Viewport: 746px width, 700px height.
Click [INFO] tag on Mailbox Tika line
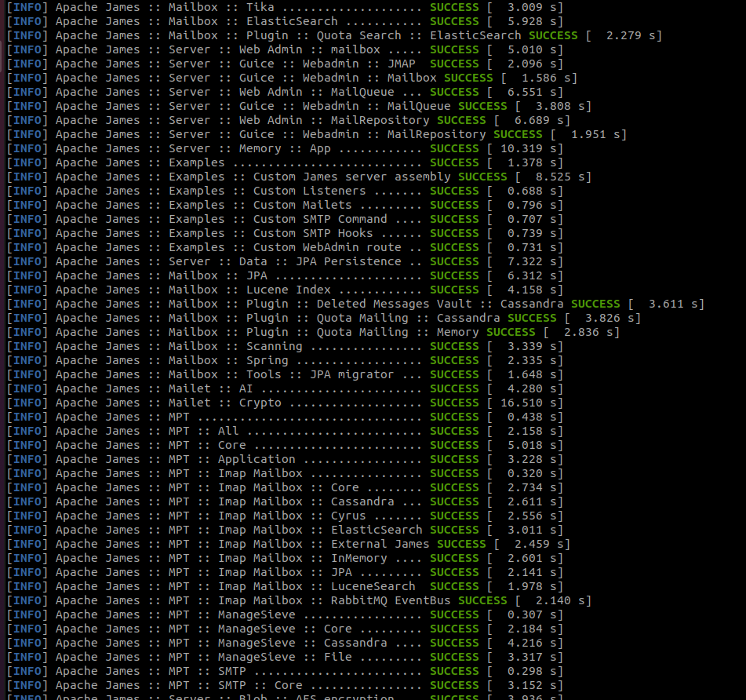pos(27,7)
